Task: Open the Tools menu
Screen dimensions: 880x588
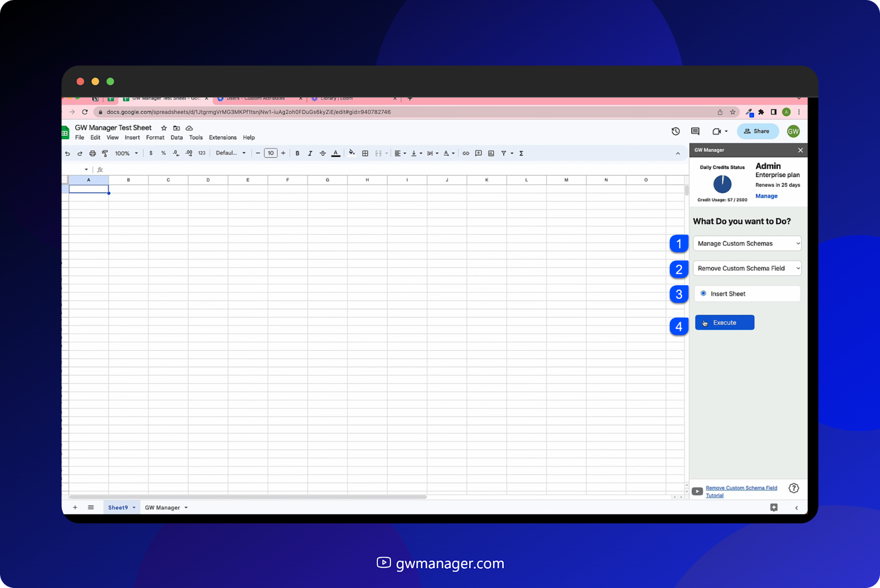Action: click(x=196, y=138)
